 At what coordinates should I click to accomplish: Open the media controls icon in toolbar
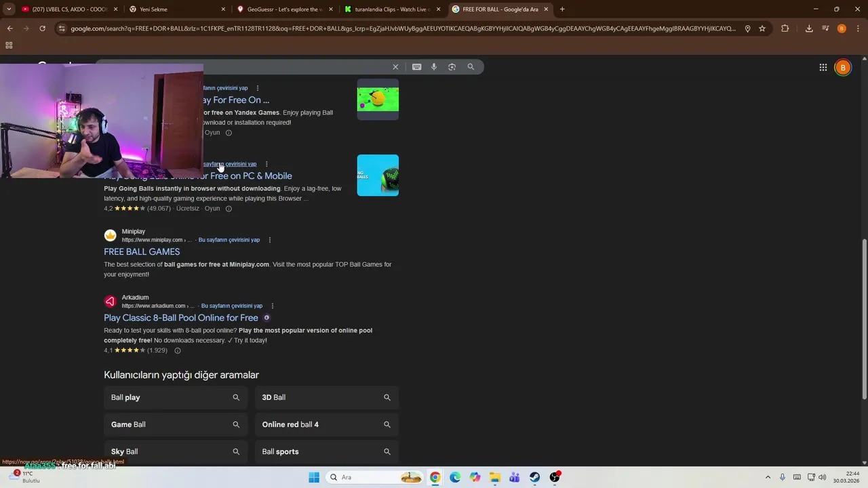coord(825,28)
